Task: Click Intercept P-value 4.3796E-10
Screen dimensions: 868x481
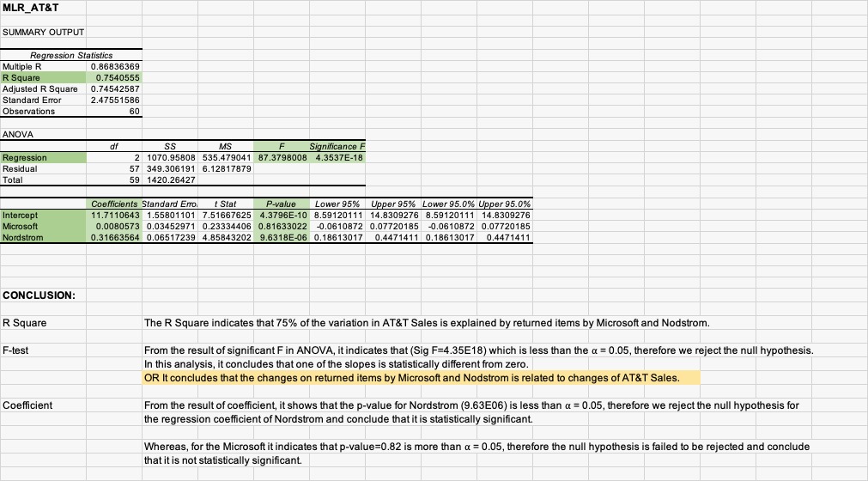Action: click(x=282, y=216)
